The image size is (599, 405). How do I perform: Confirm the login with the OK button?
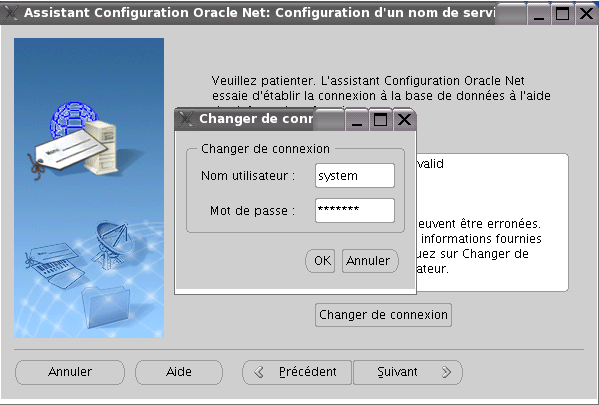pyautogui.click(x=320, y=261)
